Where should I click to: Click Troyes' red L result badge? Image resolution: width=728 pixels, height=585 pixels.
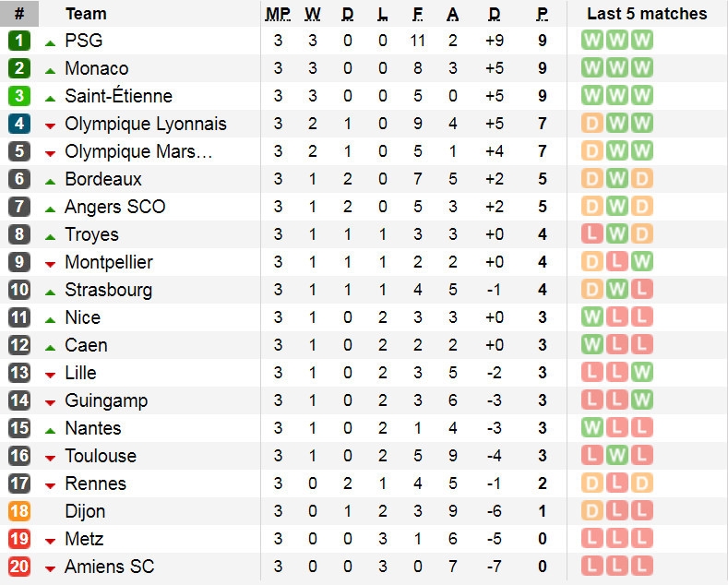pyautogui.click(x=592, y=234)
